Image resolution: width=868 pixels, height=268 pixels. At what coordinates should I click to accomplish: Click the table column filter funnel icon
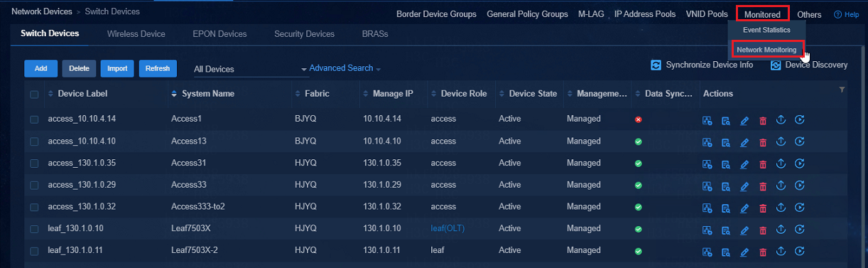coord(842,90)
